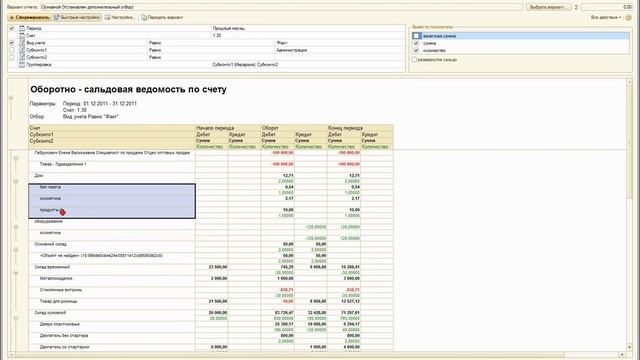The height and width of the screenshot is (360, 640).
Task: Click the calendar icon of Период row
Action: pyautogui.click(x=22, y=28)
